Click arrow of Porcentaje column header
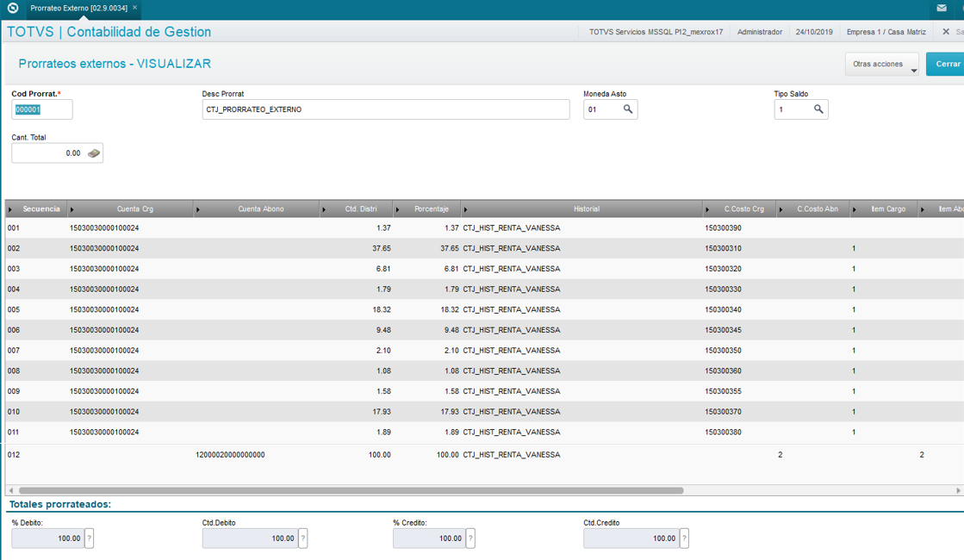Image resolution: width=964 pixels, height=560 pixels. click(x=398, y=209)
